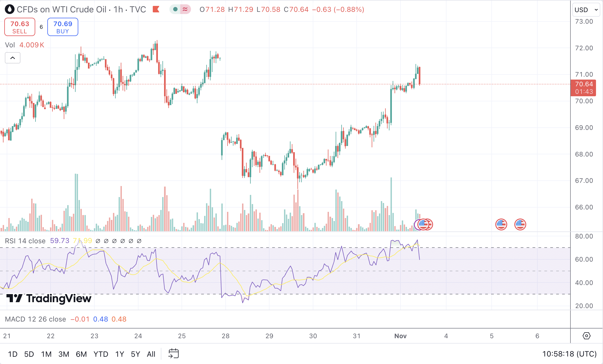Click the RSI 14 close indicator label
The width and height of the screenshot is (603, 364).
pos(25,241)
